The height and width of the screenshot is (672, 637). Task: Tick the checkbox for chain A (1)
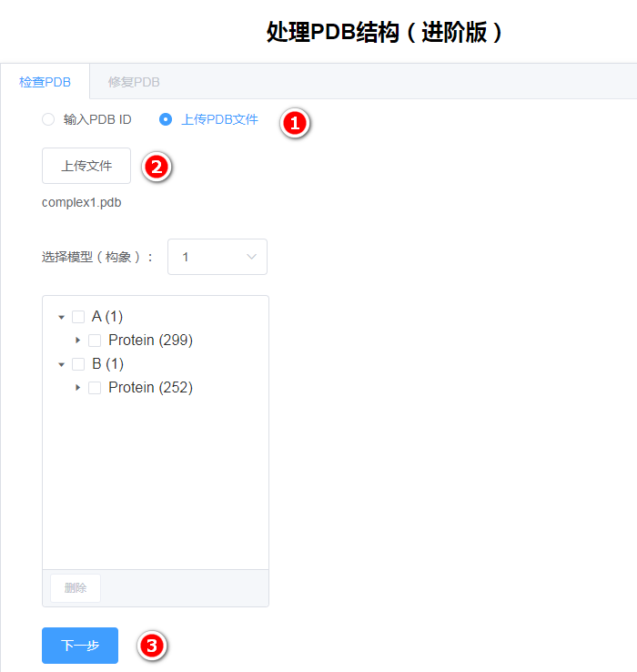pyautogui.click(x=78, y=317)
